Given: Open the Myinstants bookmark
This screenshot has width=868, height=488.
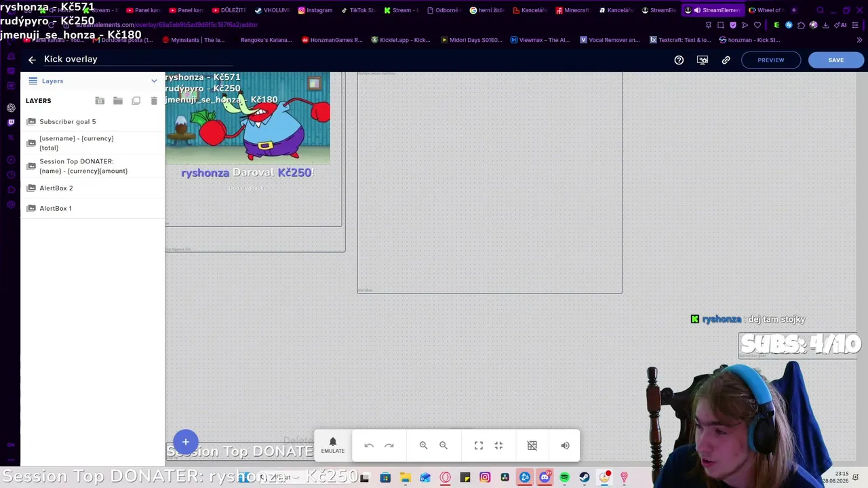Looking at the screenshot, I should 193,40.
